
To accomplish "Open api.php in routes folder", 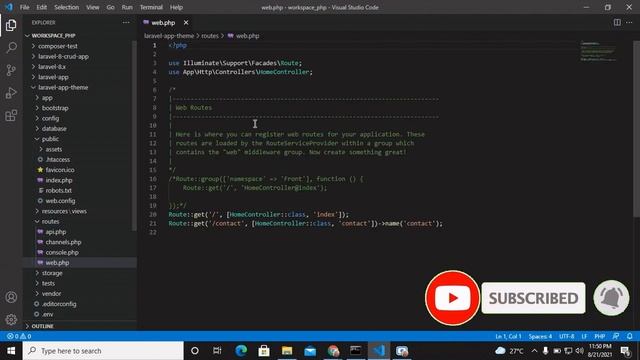I will pos(56,231).
